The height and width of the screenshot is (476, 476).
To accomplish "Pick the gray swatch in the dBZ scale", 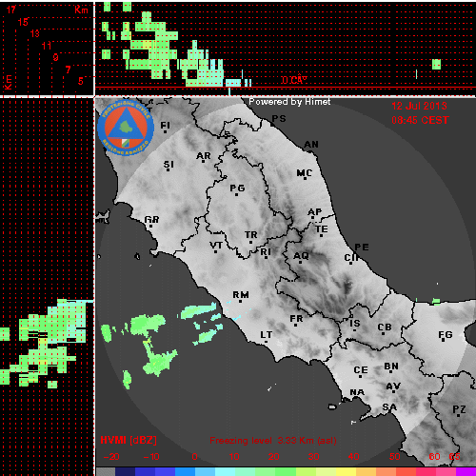I will [106, 471].
